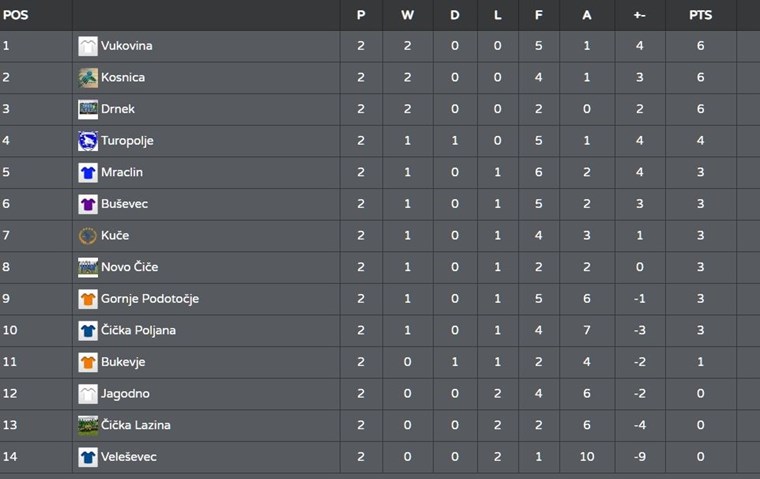Click the Bukevje orange shirt icon

(x=88, y=362)
